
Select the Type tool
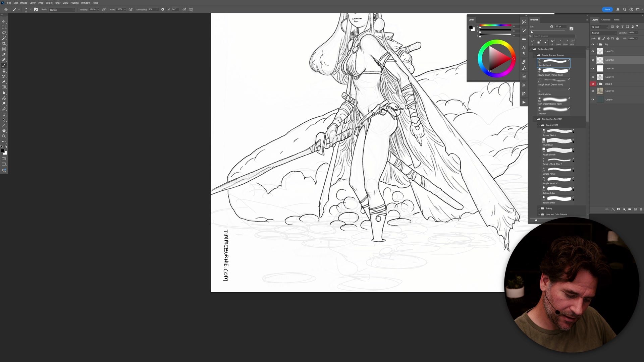click(4, 114)
